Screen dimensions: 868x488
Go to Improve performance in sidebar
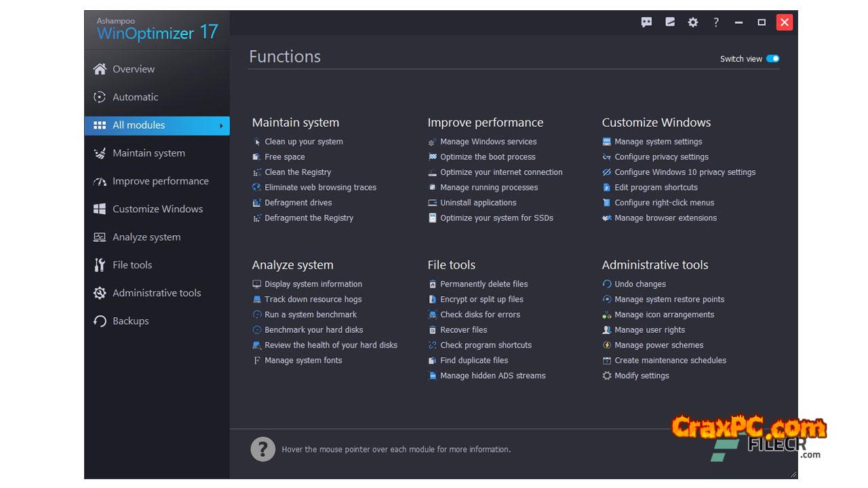pyautogui.click(x=160, y=181)
